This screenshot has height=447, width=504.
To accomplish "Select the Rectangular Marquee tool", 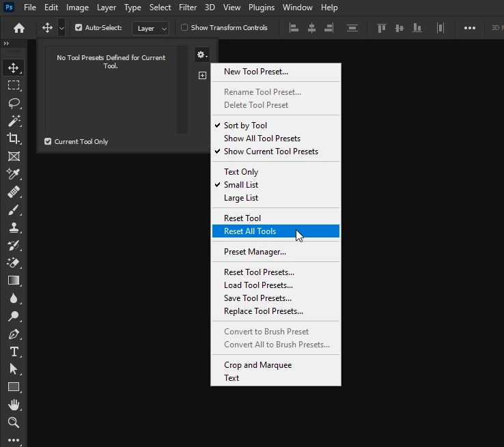I will 14,85.
